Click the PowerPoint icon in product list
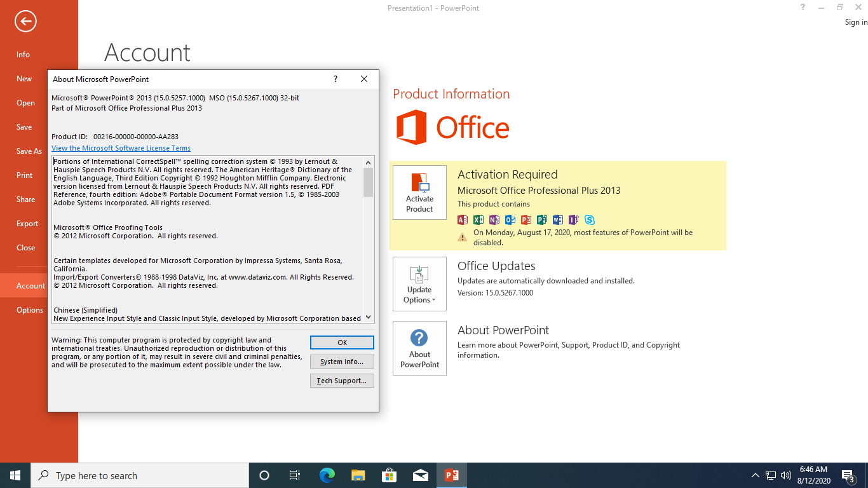This screenshot has height=488, width=868. [x=526, y=220]
